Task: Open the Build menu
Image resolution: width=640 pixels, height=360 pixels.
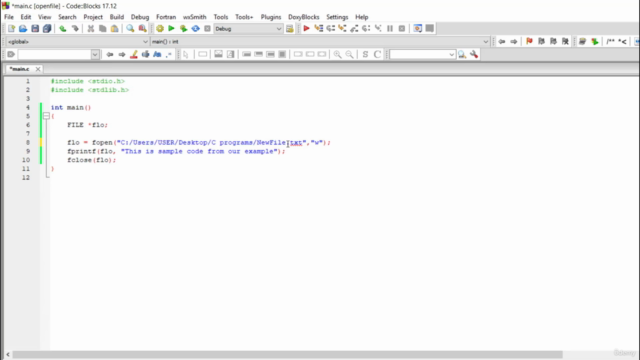Action: [x=117, y=17]
